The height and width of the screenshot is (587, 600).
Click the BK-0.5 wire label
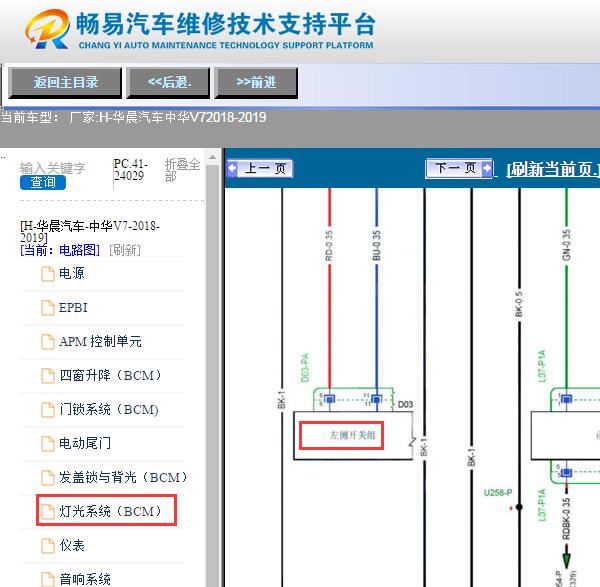pyautogui.click(x=519, y=305)
